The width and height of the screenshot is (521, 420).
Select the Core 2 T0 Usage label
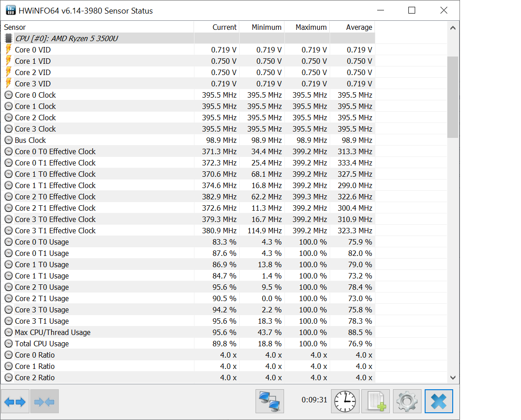coord(42,287)
